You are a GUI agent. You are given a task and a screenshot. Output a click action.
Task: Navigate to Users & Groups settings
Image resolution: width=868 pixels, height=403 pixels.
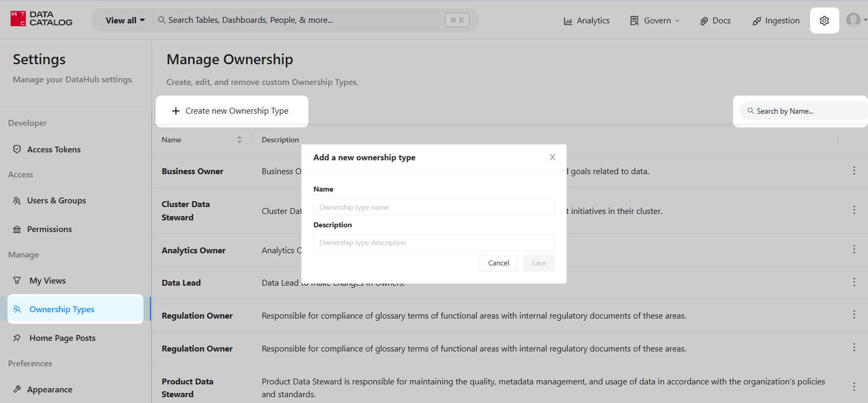pyautogui.click(x=56, y=201)
